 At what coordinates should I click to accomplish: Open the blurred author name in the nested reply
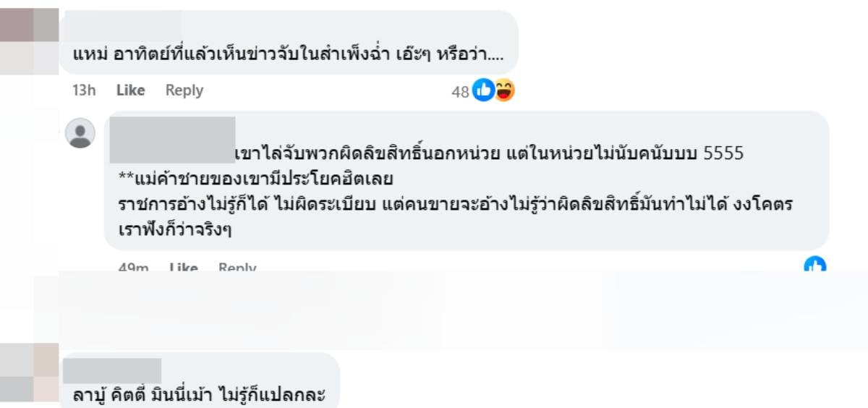pos(172,140)
